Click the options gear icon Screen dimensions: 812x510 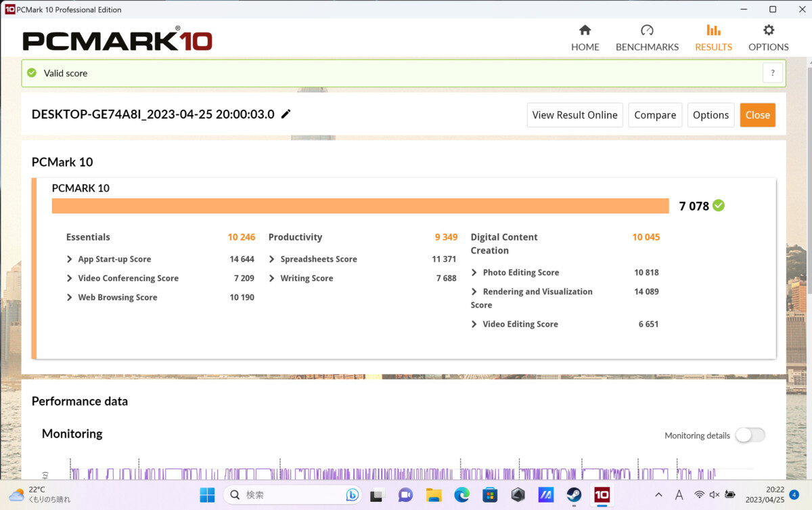click(769, 30)
